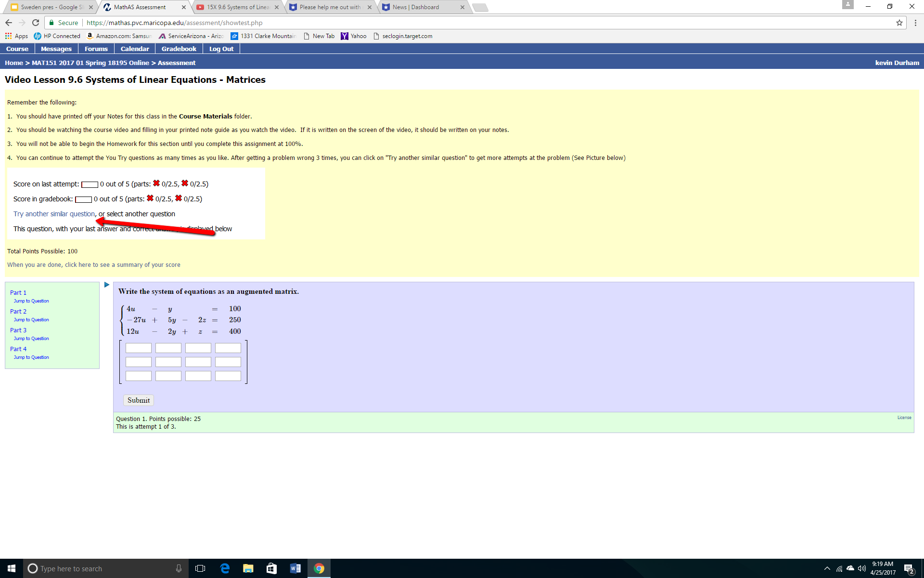The height and width of the screenshot is (578, 924).
Task: Click the Home breadcrumb icon
Action: [13, 63]
